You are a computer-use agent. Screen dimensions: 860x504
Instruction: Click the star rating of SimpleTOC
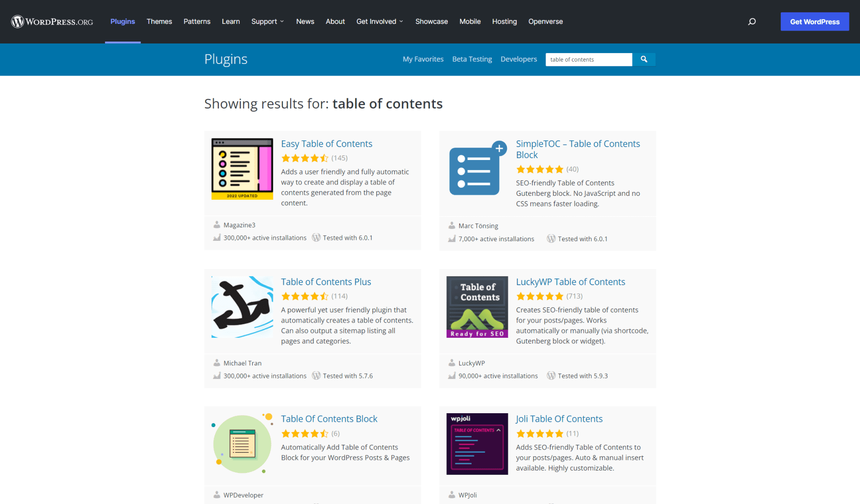coord(539,169)
